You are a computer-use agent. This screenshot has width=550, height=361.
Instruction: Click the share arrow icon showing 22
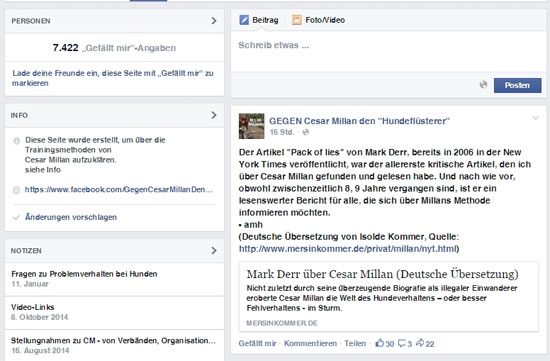[420, 343]
